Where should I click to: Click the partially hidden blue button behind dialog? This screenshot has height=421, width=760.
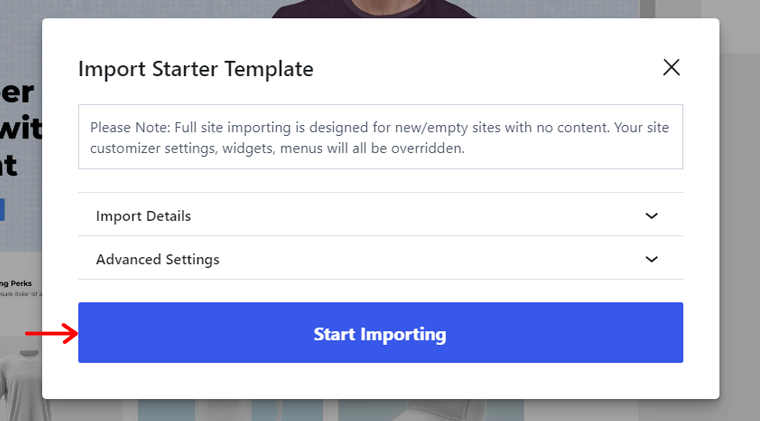pos(2,209)
